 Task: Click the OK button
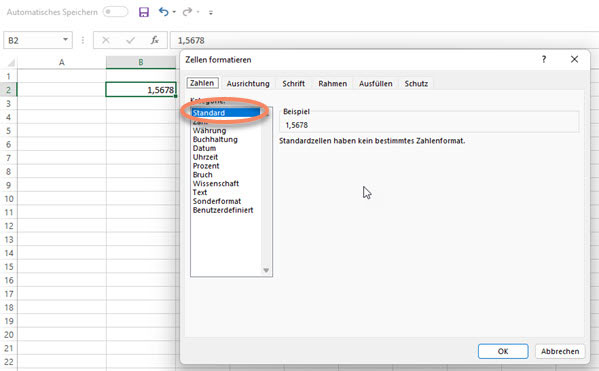click(503, 351)
